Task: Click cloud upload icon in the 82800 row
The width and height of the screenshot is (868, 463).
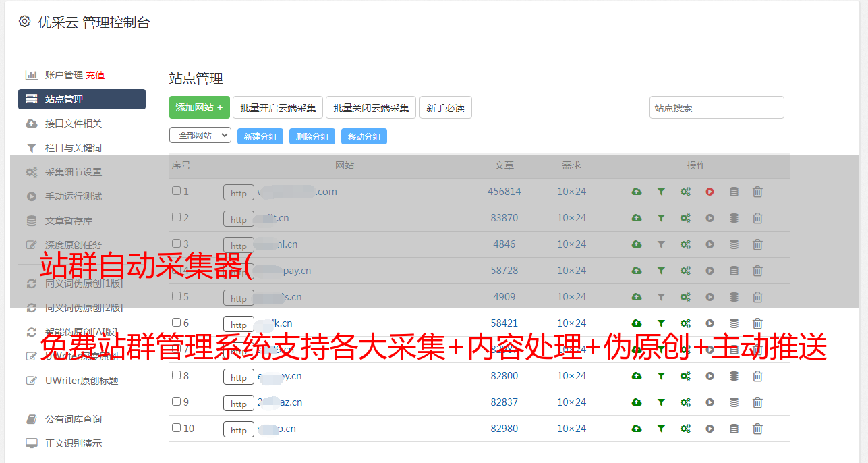Action: pos(637,376)
